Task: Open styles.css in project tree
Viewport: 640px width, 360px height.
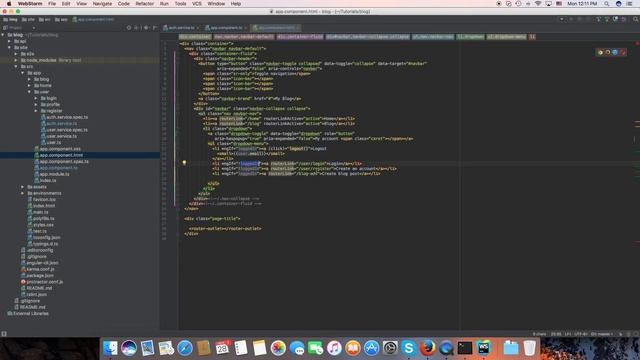Action: click(40, 225)
